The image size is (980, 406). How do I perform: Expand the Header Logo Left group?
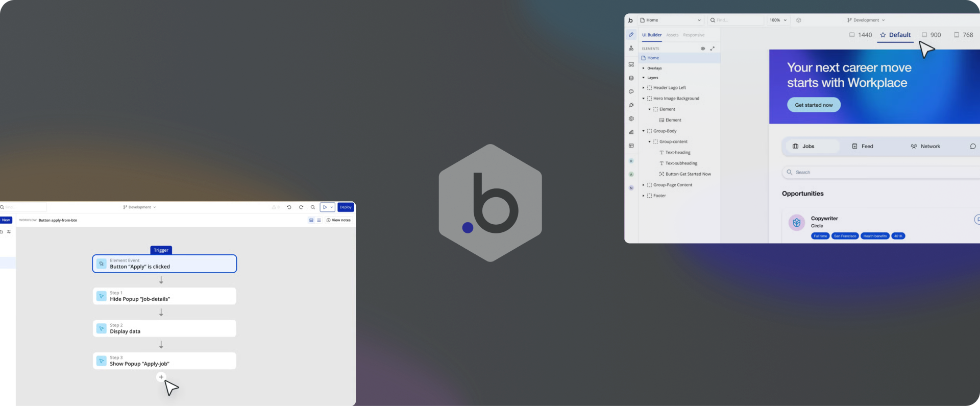click(x=644, y=88)
